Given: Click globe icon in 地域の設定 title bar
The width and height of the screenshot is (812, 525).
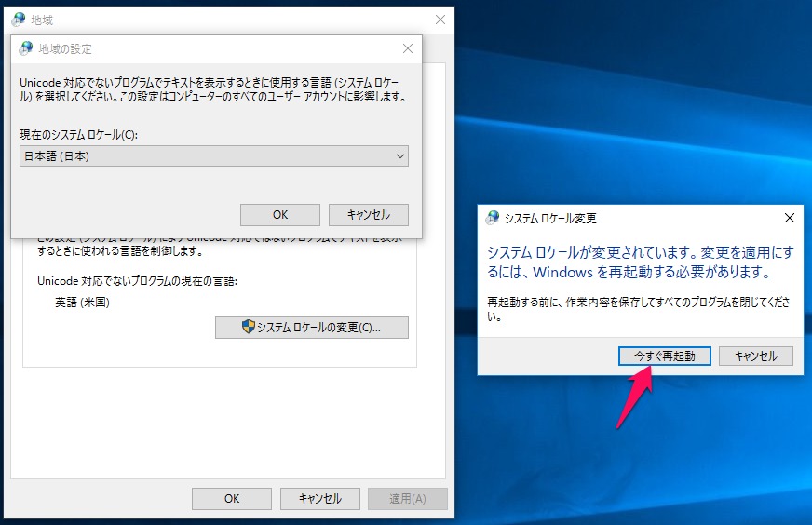Looking at the screenshot, I should tap(26, 48).
